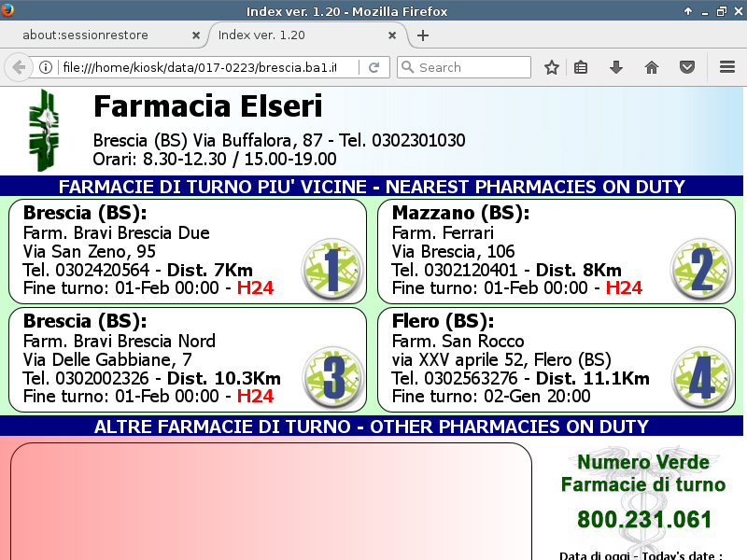Open the Downloads arrow icon
The image size is (747, 560).
tap(616, 67)
